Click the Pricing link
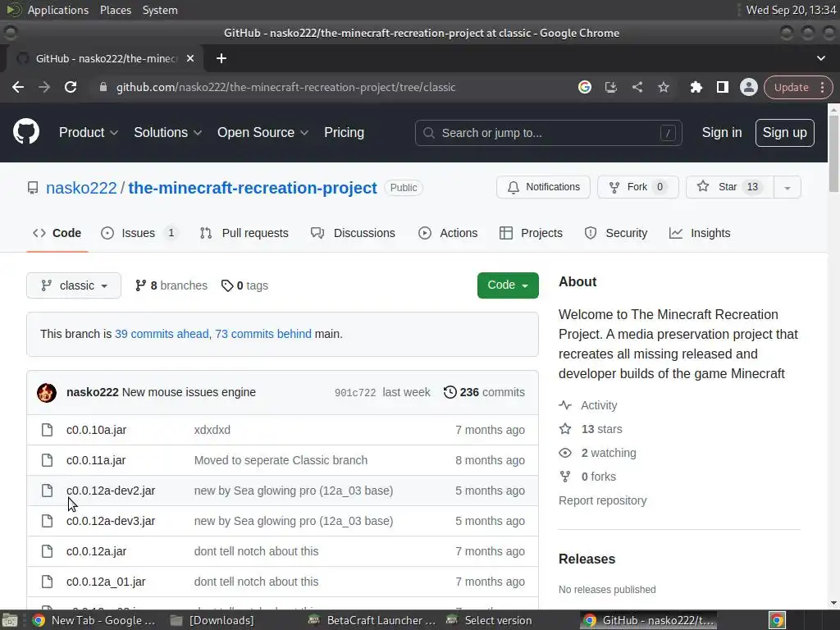The image size is (840, 630). click(344, 132)
